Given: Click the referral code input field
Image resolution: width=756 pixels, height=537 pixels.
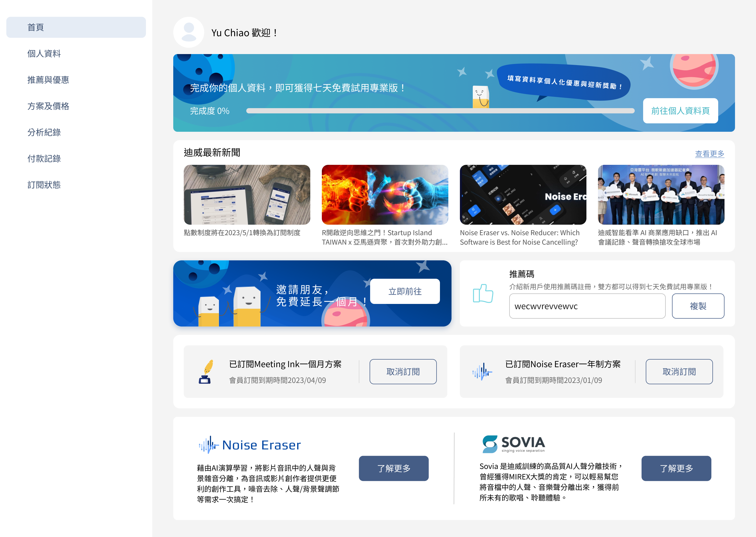Looking at the screenshot, I should 587,306.
